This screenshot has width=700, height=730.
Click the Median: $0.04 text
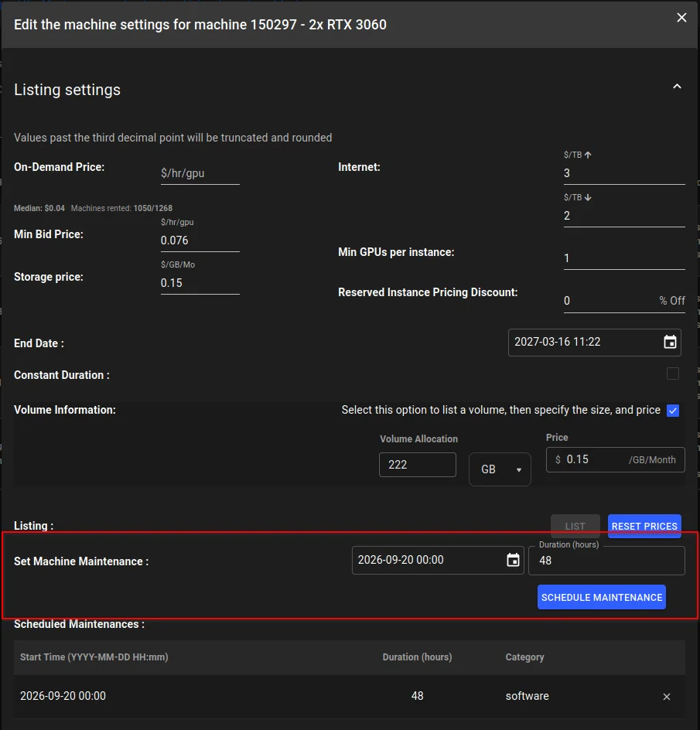39,208
